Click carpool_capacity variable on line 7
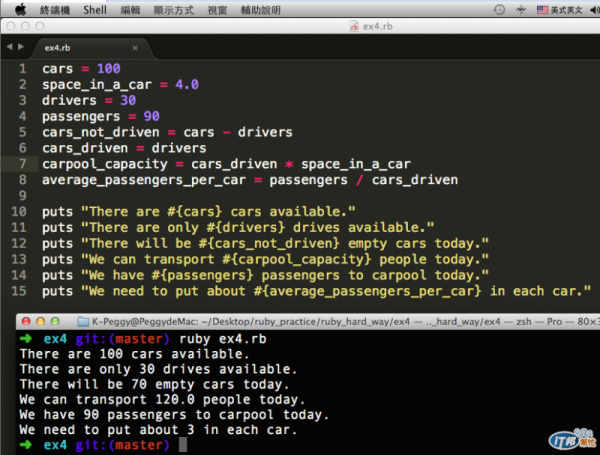 [105, 164]
